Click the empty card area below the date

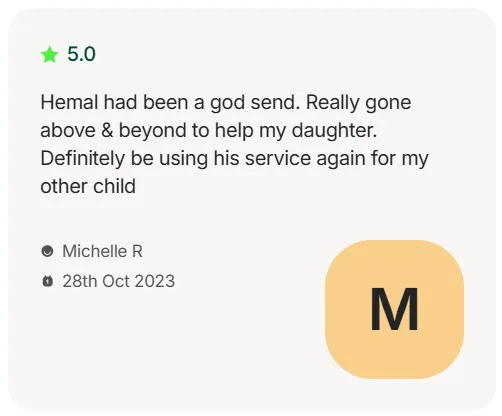(167, 347)
